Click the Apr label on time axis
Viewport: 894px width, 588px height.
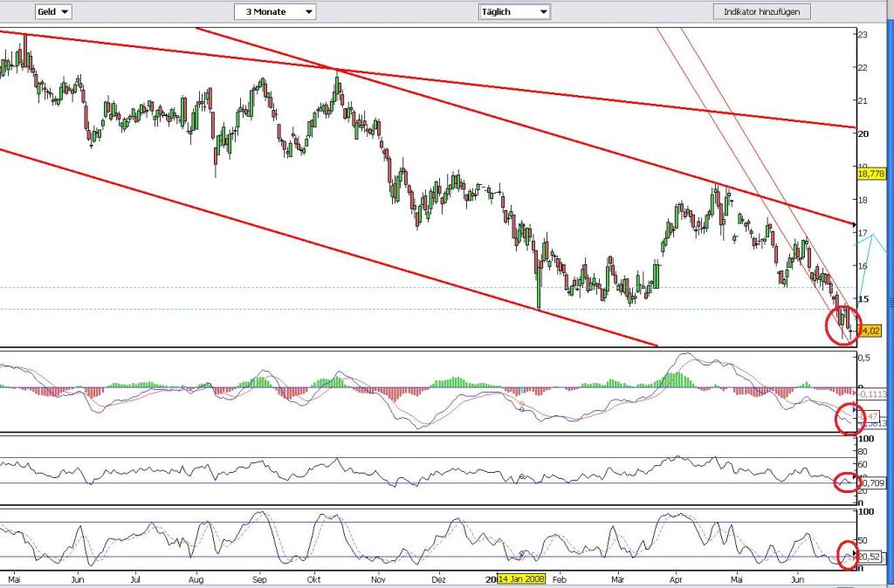point(677,579)
